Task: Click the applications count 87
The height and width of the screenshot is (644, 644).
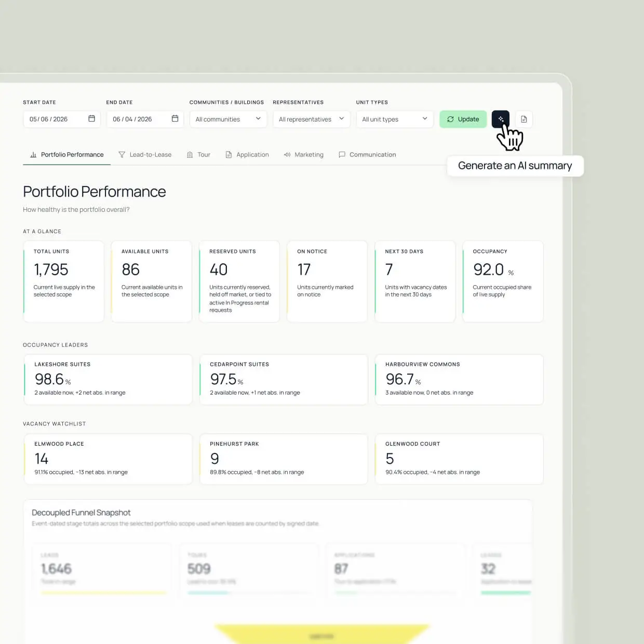Action: 341,569
